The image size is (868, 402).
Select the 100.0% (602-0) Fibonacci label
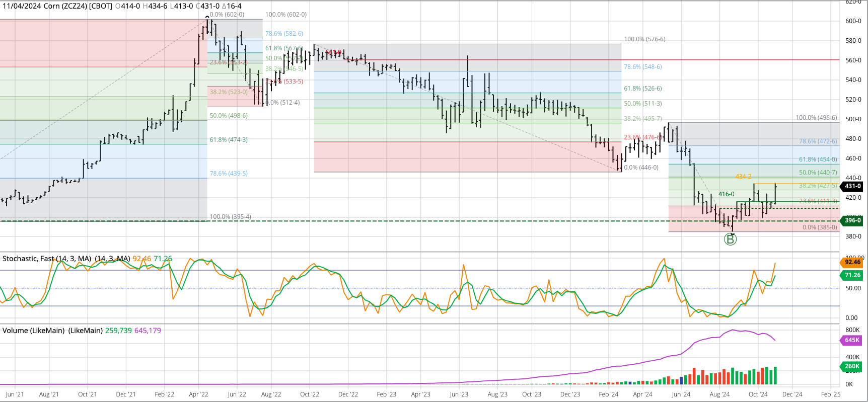[286, 15]
